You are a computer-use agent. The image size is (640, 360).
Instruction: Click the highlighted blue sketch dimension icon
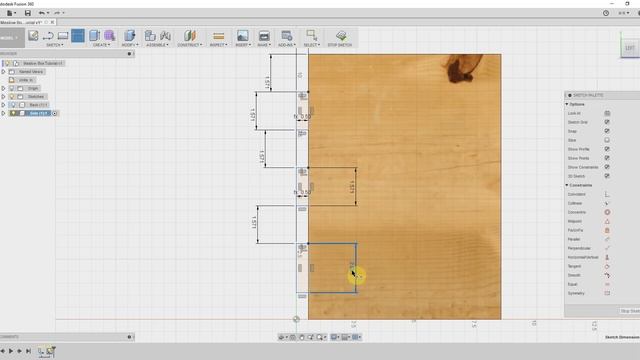tap(78, 36)
